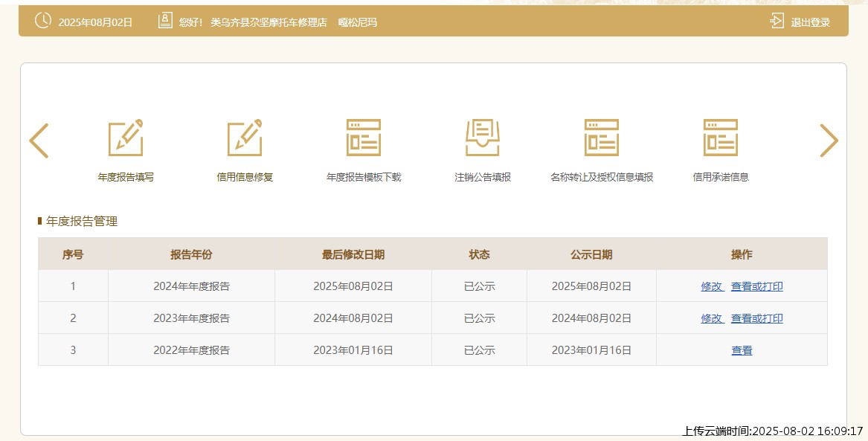This screenshot has height=441, width=868.
Task: Click 修改 for the 2023年年度报告
Action: click(712, 319)
